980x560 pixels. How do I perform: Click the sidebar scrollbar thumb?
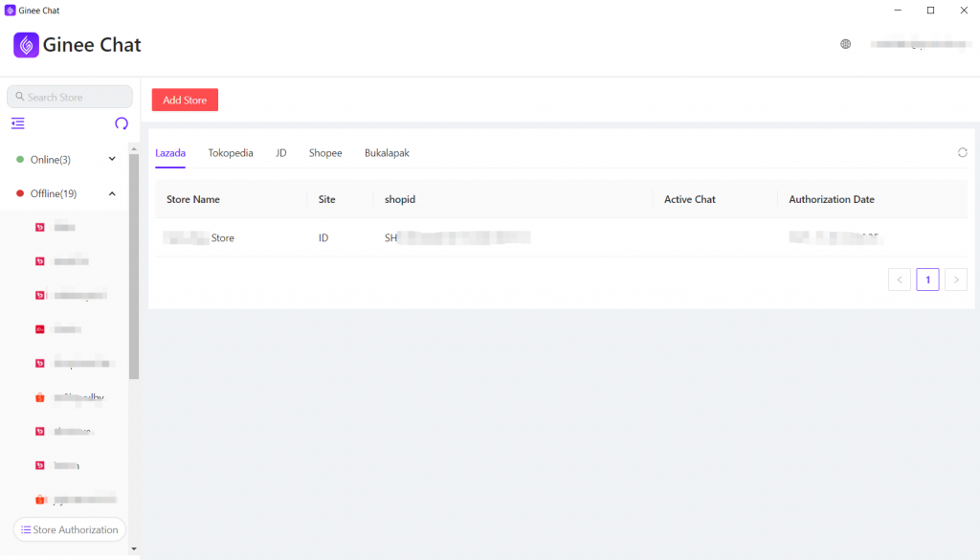click(134, 266)
